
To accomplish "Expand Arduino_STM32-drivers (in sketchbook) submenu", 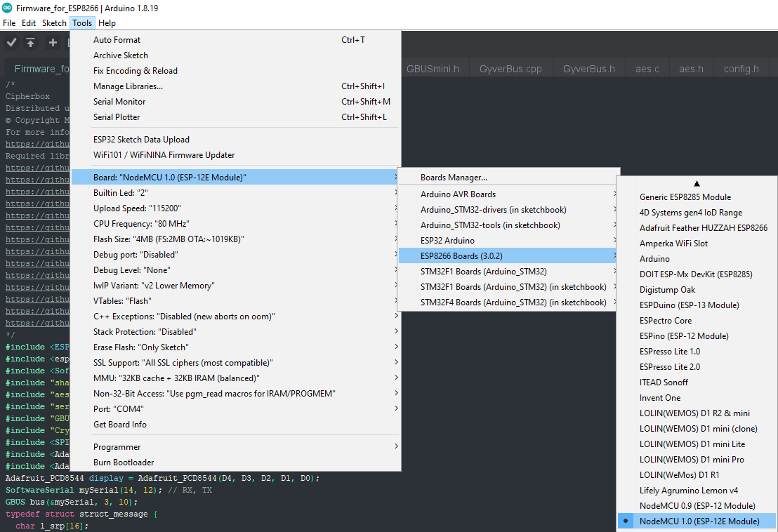I will [x=507, y=210].
